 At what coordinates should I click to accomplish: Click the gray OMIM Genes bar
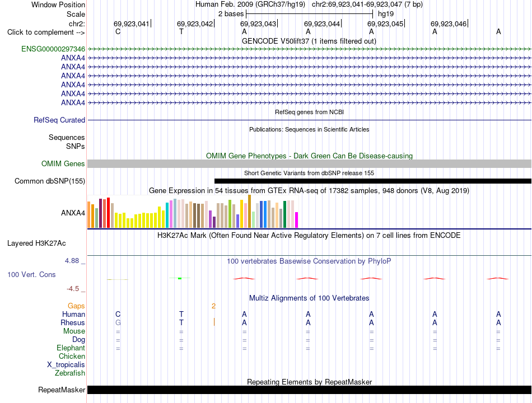(x=310, y=164)
